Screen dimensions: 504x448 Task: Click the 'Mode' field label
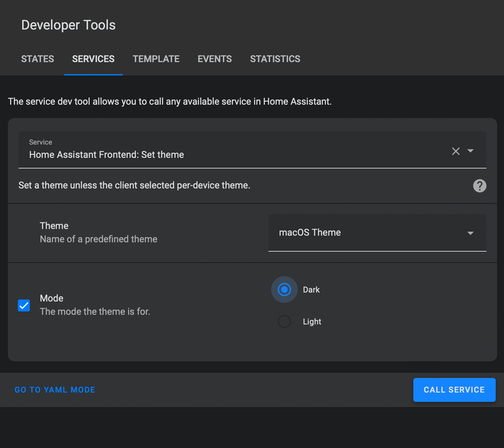point(52,298)
